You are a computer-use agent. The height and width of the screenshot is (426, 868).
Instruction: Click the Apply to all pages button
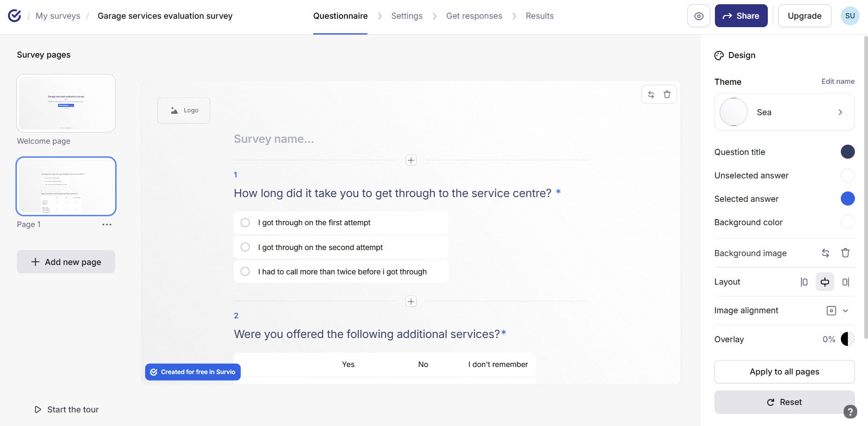pos(784,372)
